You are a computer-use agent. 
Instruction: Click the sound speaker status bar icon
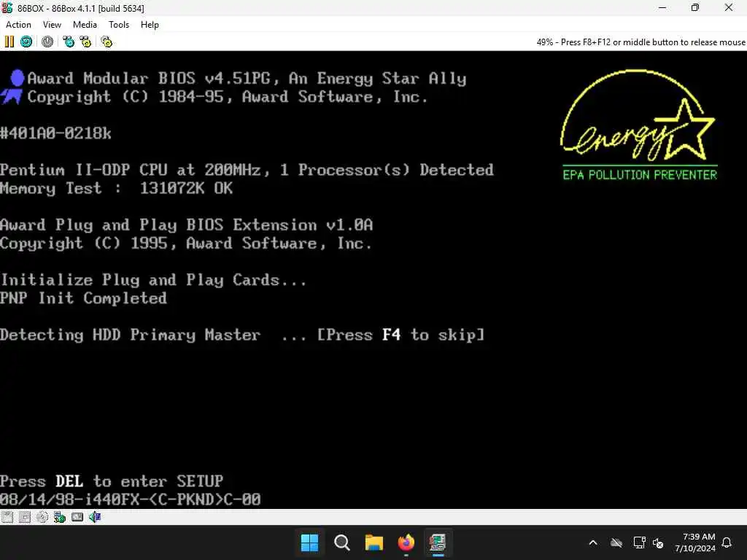point(95,517)
